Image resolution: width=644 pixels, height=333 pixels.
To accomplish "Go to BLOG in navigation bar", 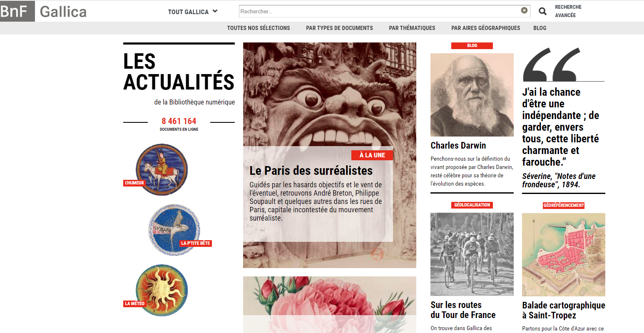I will coord(540,28).
